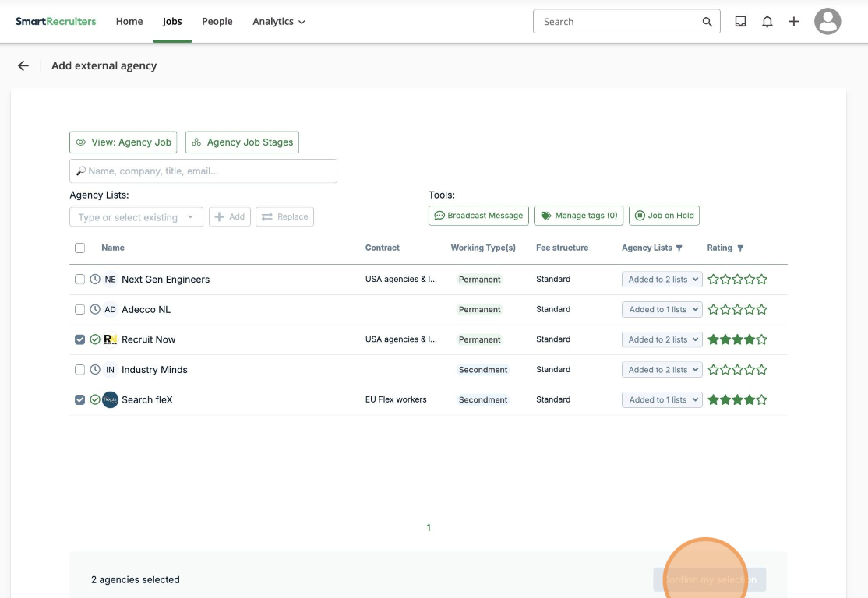
Task: Click View: Agency Job button
Action: (x=123, y=142)
